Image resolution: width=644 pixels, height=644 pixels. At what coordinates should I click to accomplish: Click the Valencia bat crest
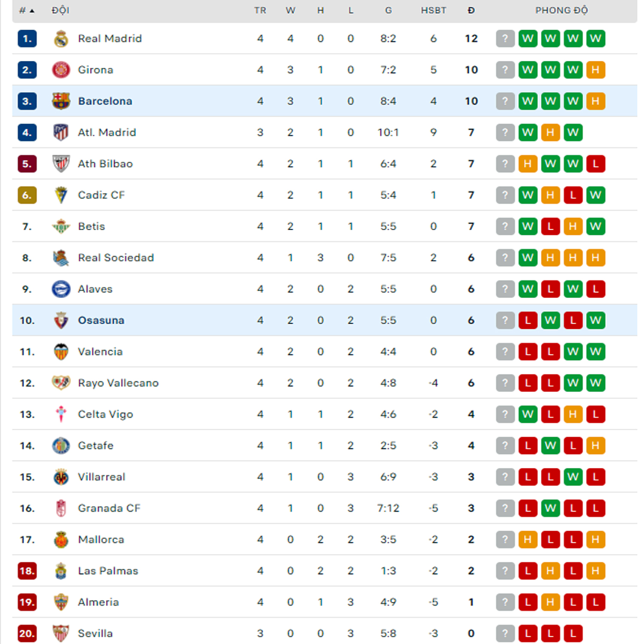(61, 352)
